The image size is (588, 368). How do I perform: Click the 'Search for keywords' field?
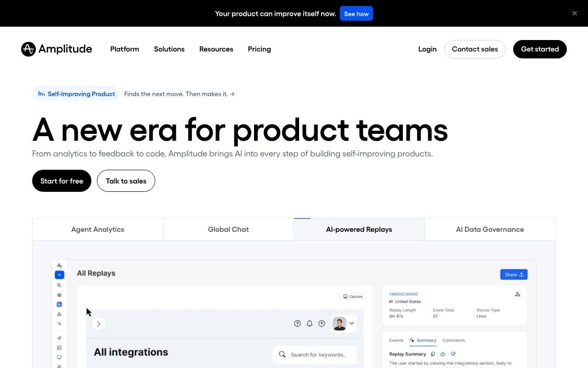click(x=315, y=355)
